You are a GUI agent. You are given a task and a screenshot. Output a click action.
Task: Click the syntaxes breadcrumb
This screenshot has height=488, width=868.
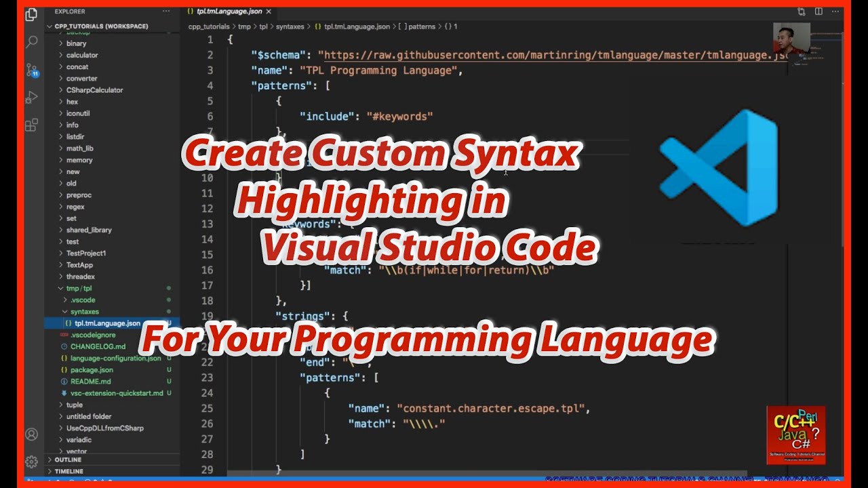click(290, 26)
